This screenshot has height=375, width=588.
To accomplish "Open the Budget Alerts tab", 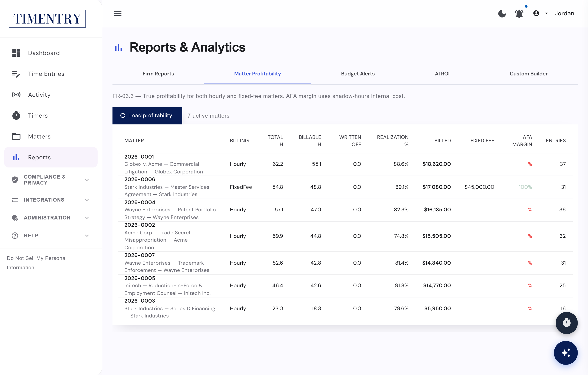I will click(358, 74).
